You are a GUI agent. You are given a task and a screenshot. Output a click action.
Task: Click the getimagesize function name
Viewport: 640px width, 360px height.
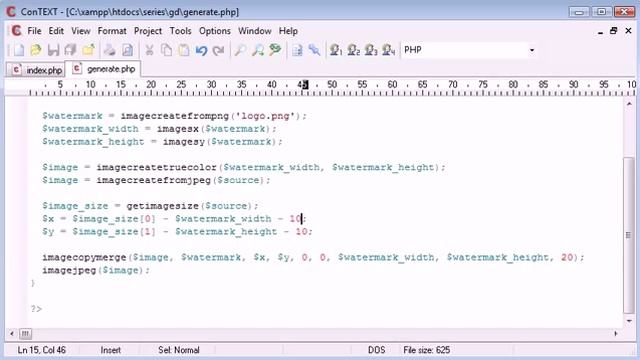tap(162, 206)
